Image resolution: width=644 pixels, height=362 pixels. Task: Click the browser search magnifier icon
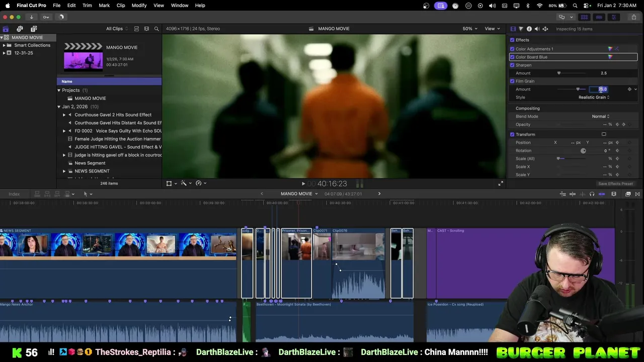pos(156,29)
